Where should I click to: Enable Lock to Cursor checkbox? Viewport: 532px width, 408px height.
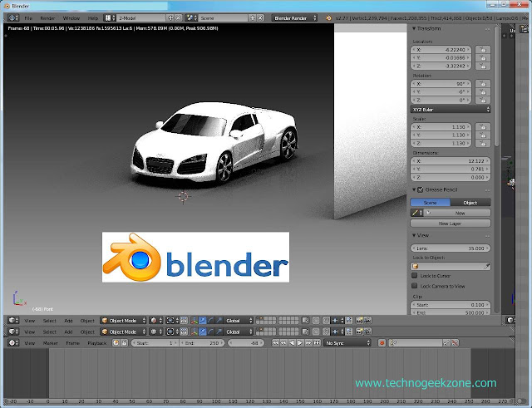pos(414,275)
